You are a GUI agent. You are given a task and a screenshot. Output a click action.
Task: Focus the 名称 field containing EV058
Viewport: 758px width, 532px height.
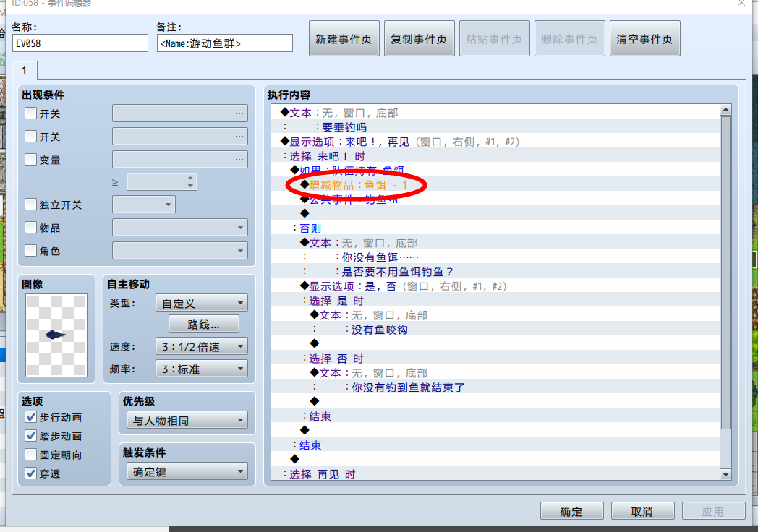point(80,43)
